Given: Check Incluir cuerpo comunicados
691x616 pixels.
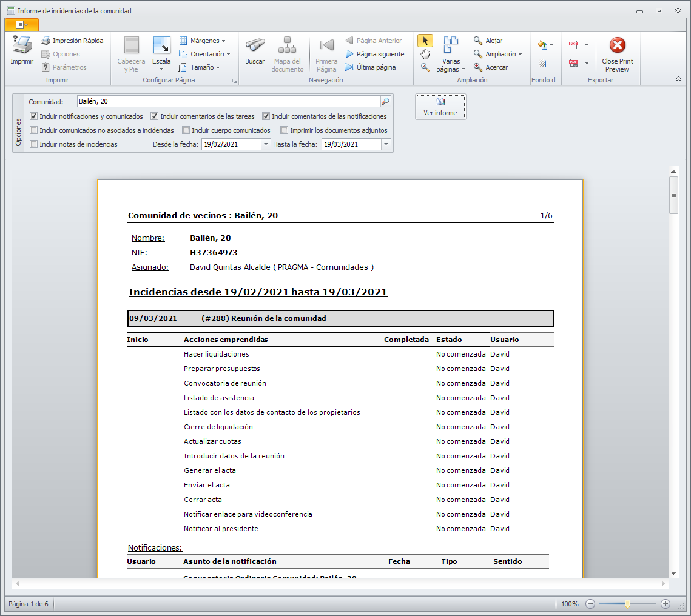Looking at the screenshot, I should pyautogui.click(x=186, y=130).
